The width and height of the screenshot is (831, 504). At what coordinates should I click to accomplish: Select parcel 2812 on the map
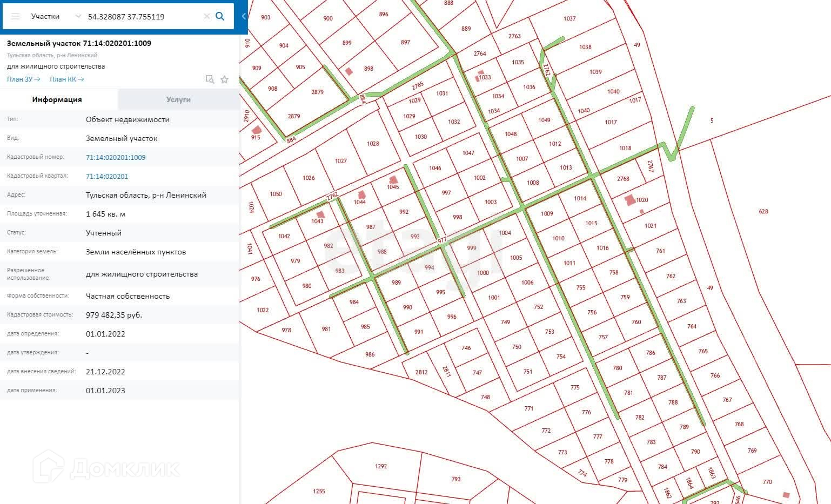point(421,372)
